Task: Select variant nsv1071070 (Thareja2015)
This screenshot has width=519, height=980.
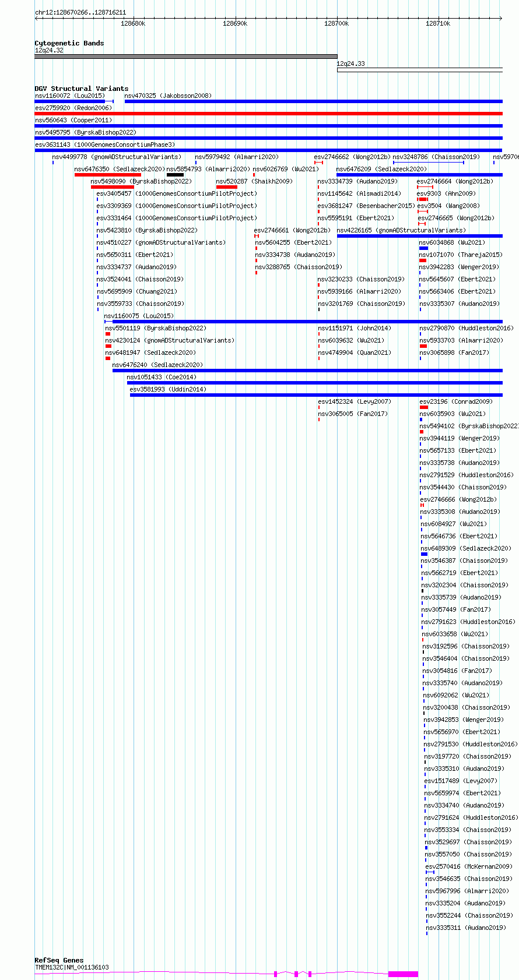Action: (461, 255)
